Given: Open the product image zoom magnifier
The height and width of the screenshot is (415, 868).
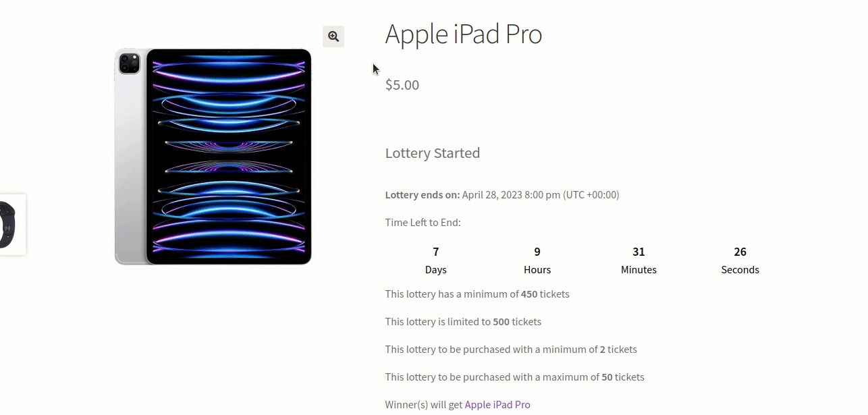Looking at the screenshot, I should [333, 36].
